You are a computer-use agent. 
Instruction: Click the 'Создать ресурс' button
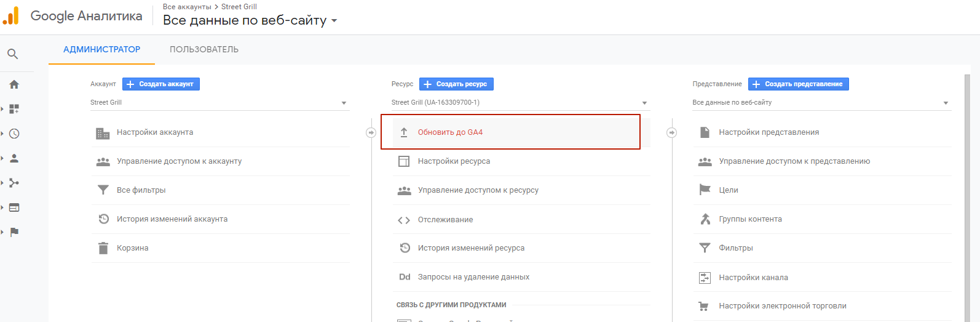pos(456,84)
